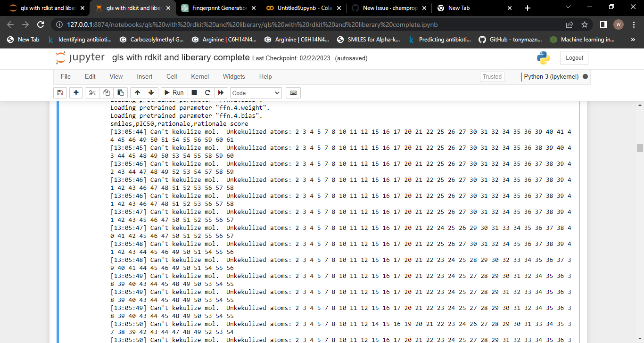Open the browser tab search chevron
This screenshot has width=644, height=343.
(567, 8)
